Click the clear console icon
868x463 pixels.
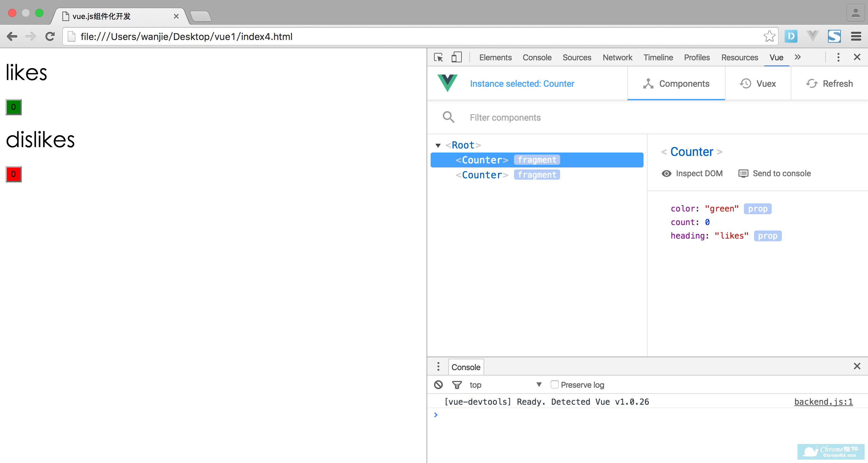[x=439, y=385]
